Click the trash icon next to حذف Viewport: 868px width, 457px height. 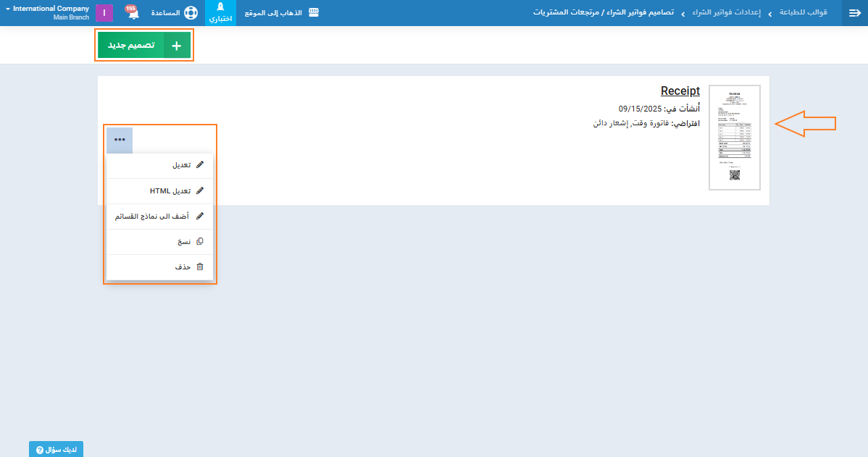coord(200,267)
